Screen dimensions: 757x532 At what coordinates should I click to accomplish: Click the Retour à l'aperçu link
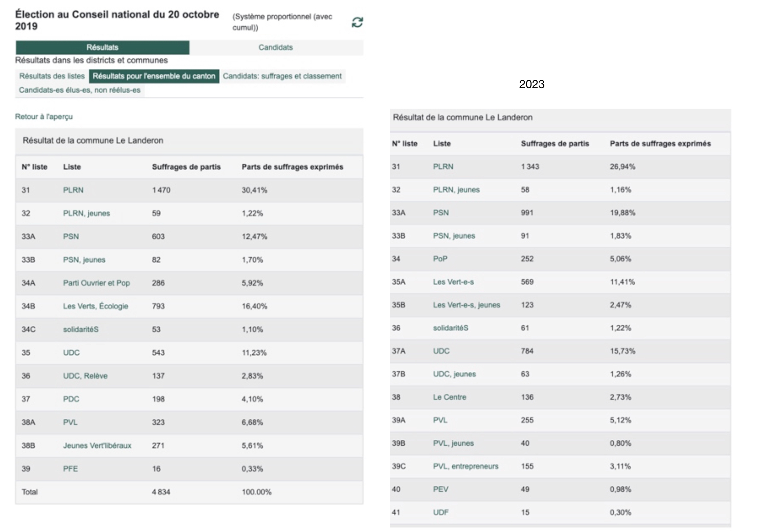click(x=44, y=117)
